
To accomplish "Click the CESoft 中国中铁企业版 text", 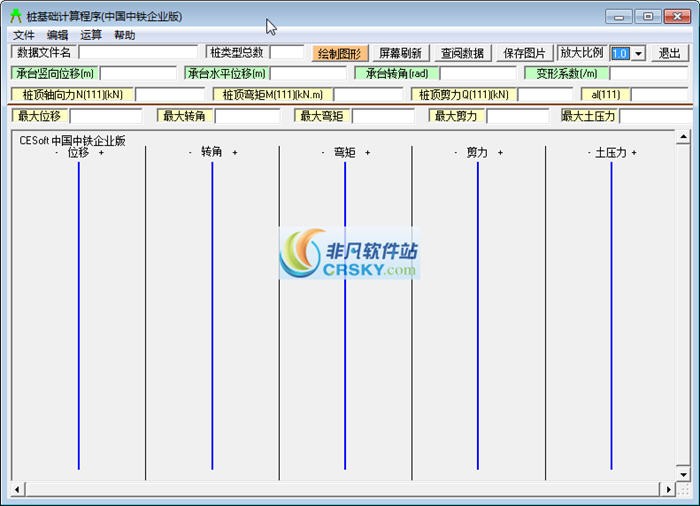I will coord(72,140).
